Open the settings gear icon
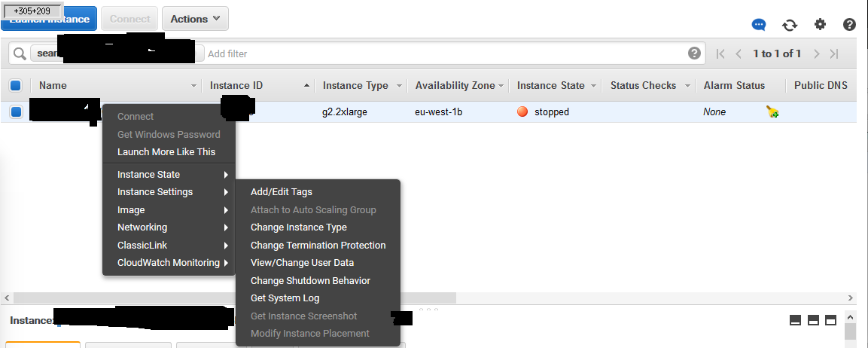The height and width of the screenshot is (348, 868). coord(820,25)
